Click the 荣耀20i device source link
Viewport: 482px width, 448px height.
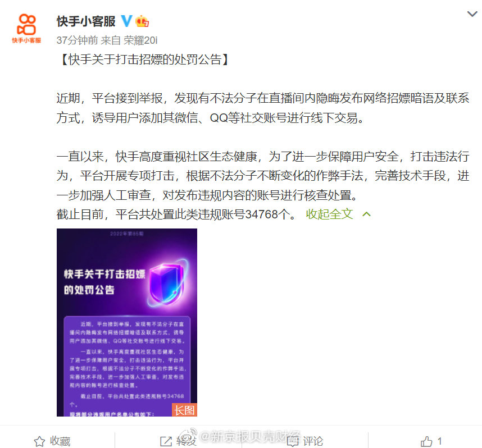coord(140,40)
